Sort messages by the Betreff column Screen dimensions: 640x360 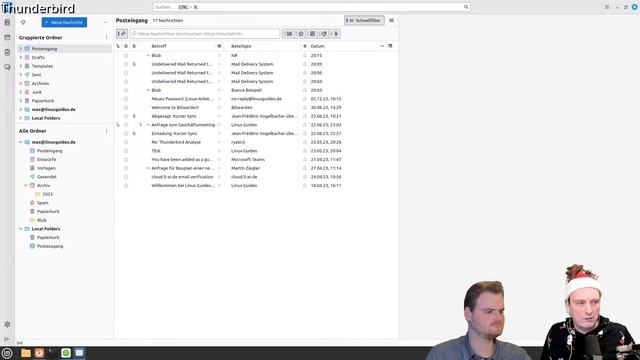(x=159, y=46)
